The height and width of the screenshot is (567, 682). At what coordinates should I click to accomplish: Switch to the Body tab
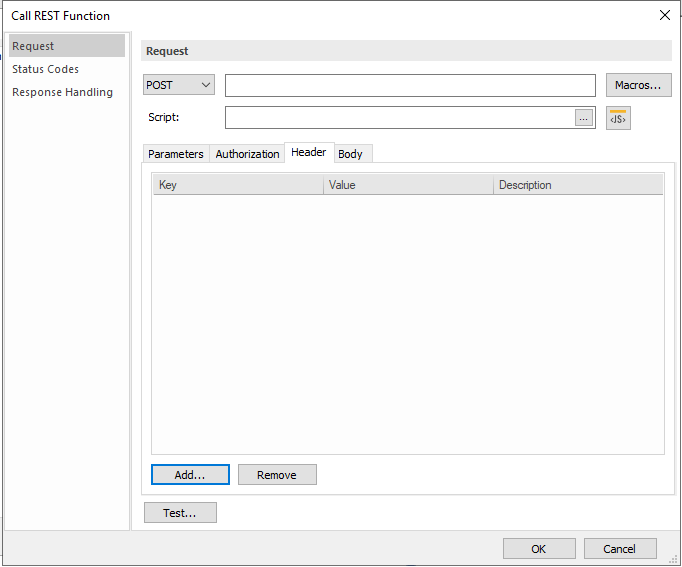[x=351, y=154]
